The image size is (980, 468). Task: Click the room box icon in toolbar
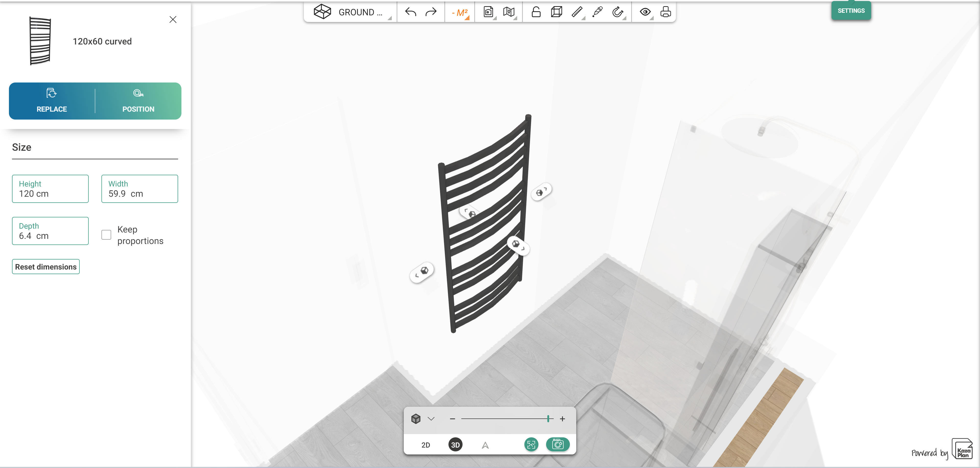click(x=322, y=12)
